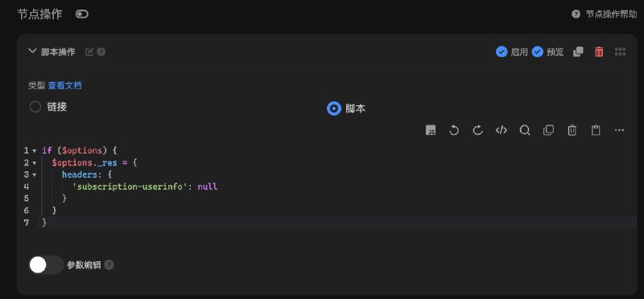Toggle the 预览 checkbox
The image size is (644, 299).
[x=537, y=51]
